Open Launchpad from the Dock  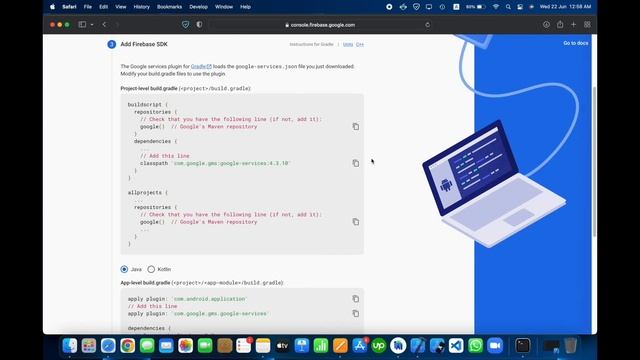tap(89, 346)
